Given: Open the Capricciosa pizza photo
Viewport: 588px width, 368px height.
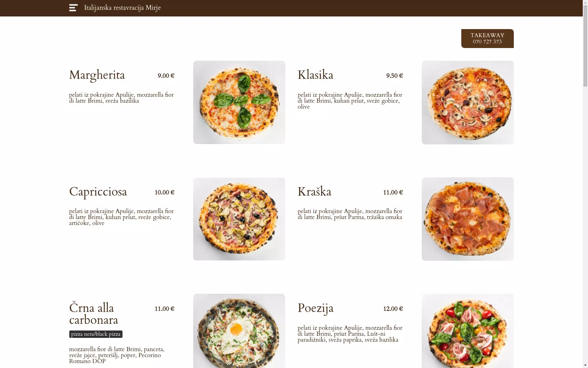Looking at the screenshot, I should point(239,219).
